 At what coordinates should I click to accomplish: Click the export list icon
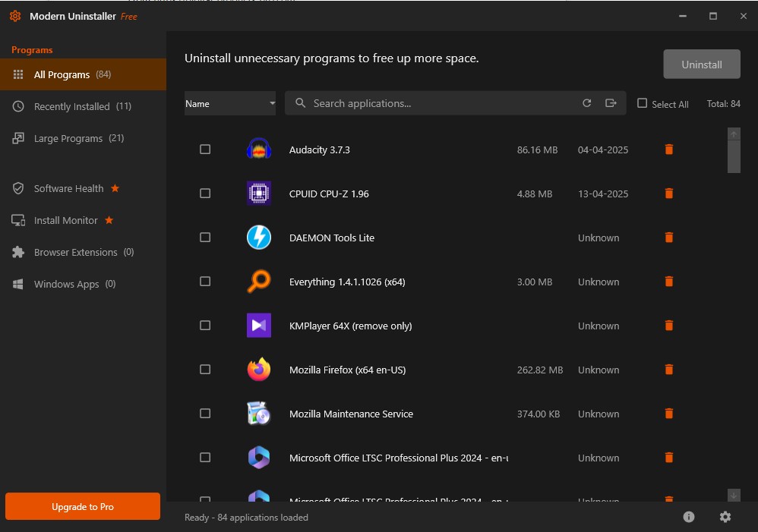[611, 103]
